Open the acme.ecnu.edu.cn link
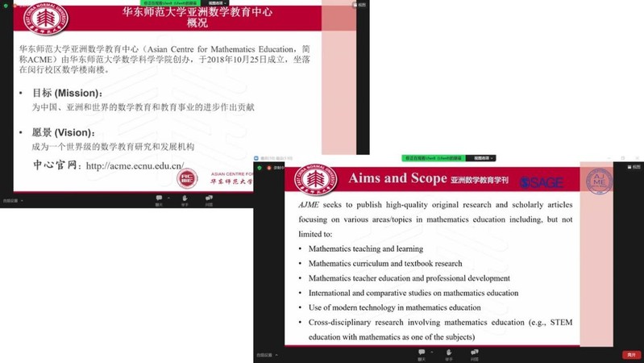Viewport: 644px width, 363px height. point(135,165)
